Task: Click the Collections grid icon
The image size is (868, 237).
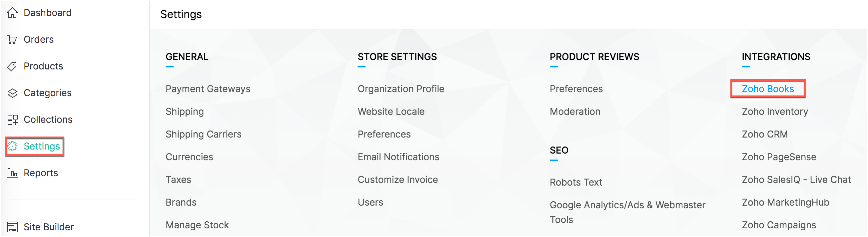Action: (13, 119)
